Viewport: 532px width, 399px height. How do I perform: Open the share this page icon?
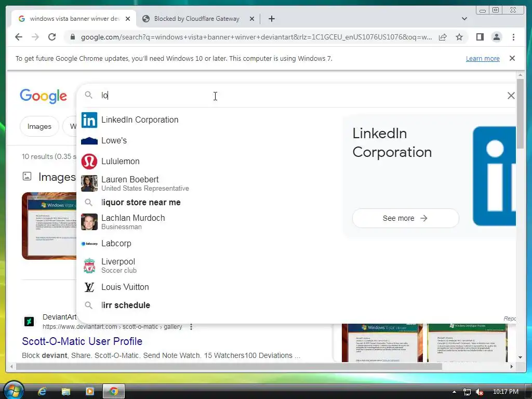443,37
